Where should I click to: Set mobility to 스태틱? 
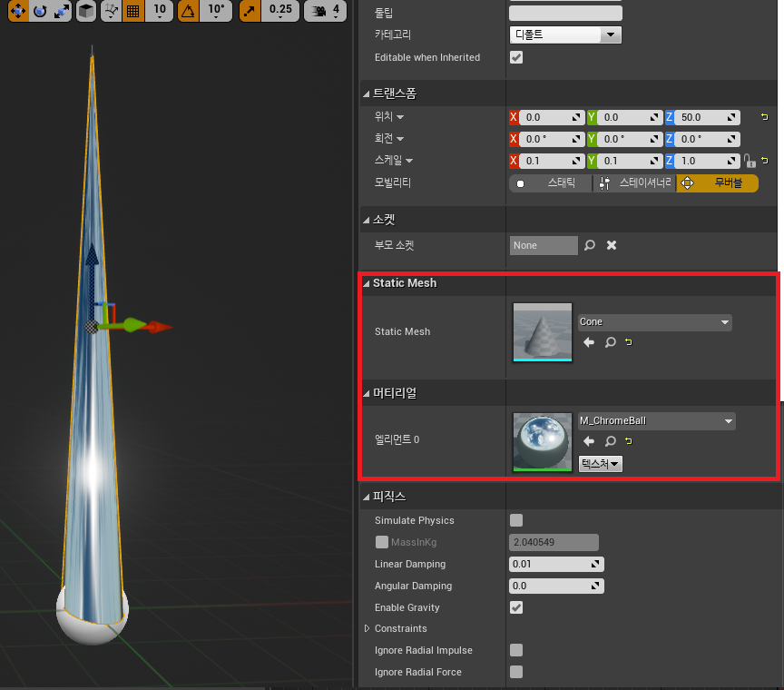(551, 183)
